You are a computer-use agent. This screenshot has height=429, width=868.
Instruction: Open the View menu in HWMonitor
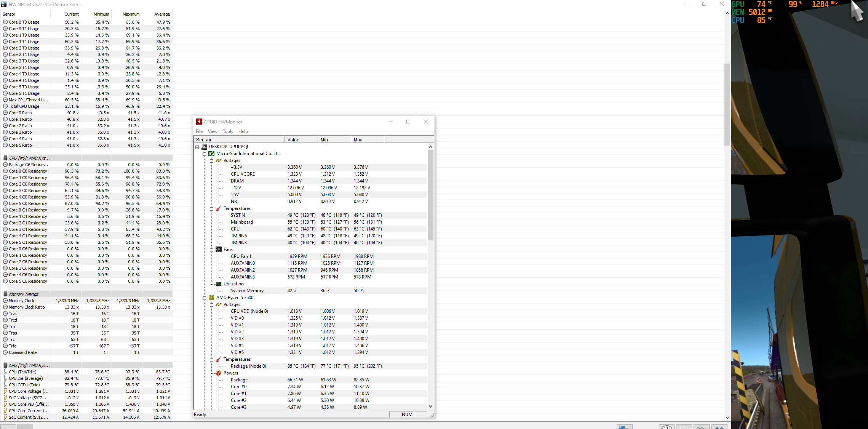point(213,131)
